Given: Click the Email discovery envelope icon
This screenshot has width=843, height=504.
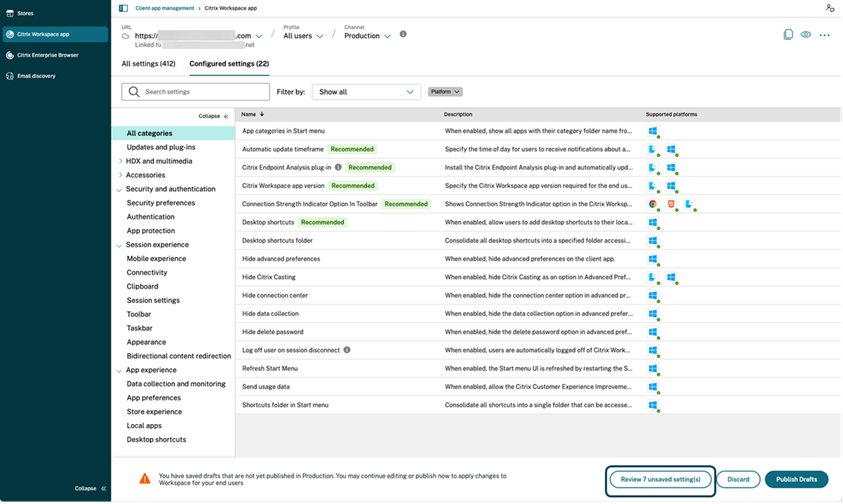Looking at the screenshot, I should 10,76.
